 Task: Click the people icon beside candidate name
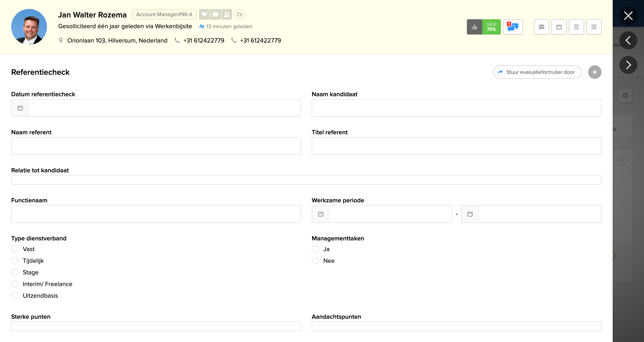pos(227,14)
